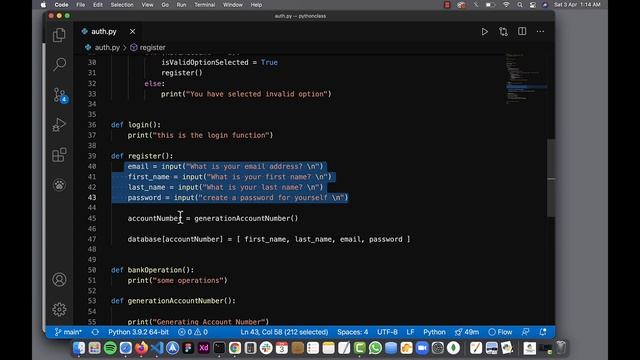
Task: Open notifications bell in status bar
Action: 543,332
